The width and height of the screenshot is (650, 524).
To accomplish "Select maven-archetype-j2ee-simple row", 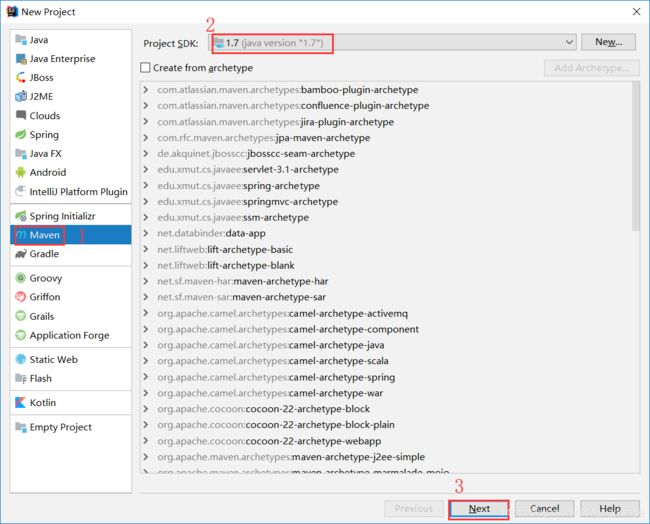I will (386, 457).
